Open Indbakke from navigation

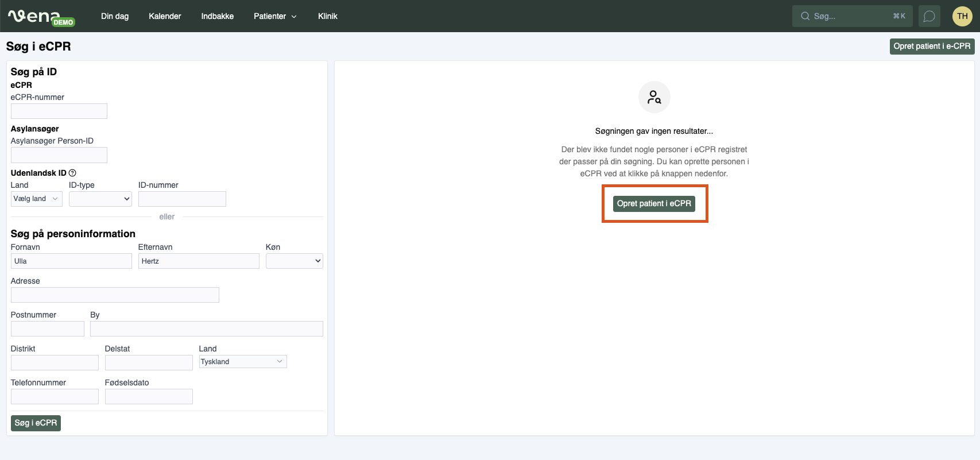click(217, 16)
